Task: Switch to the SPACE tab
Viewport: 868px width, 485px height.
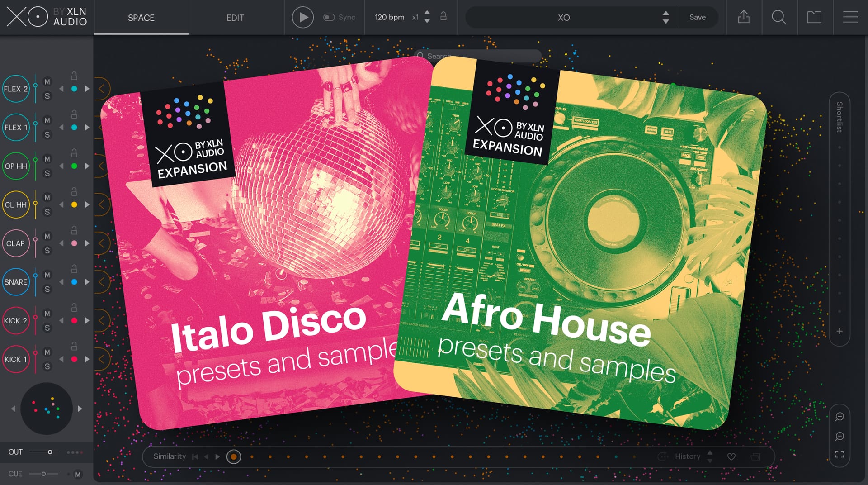Action: click(141, 18)
